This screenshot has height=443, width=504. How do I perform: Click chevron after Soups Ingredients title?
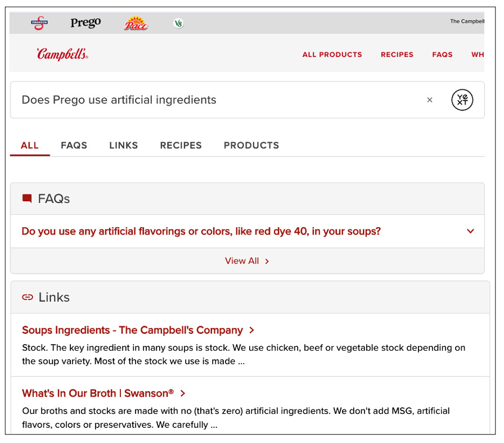click(x=251, y=330)
